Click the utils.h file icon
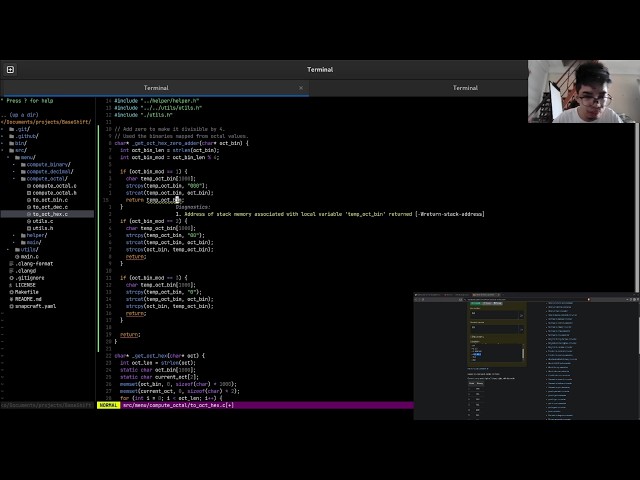 tap(29, 228)
